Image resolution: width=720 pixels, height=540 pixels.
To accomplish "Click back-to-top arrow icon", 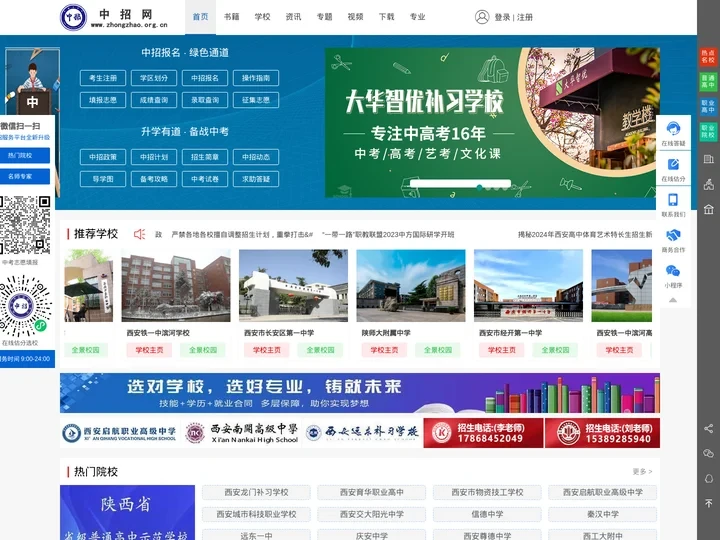I will coord(709,503).
